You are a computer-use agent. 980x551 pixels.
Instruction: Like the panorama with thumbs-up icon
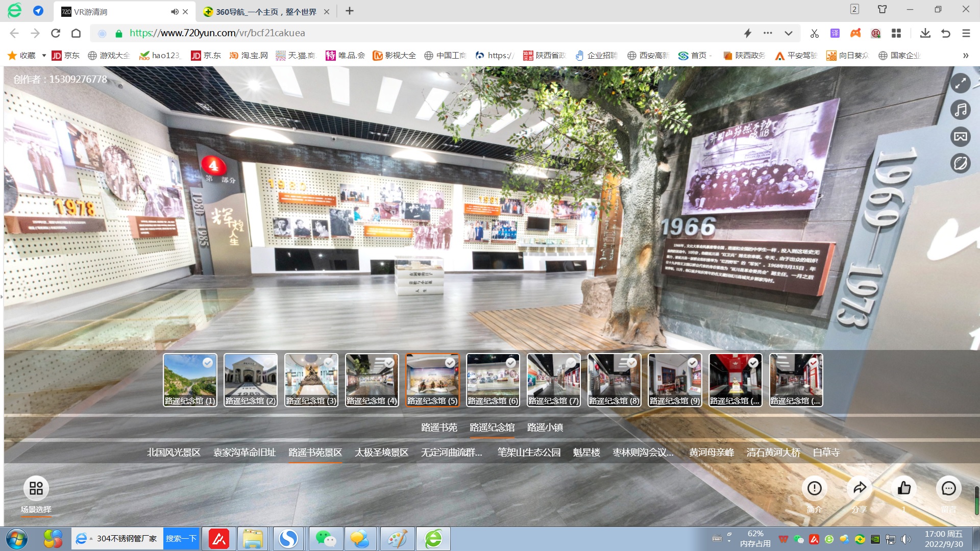click(x=904, y=488)
